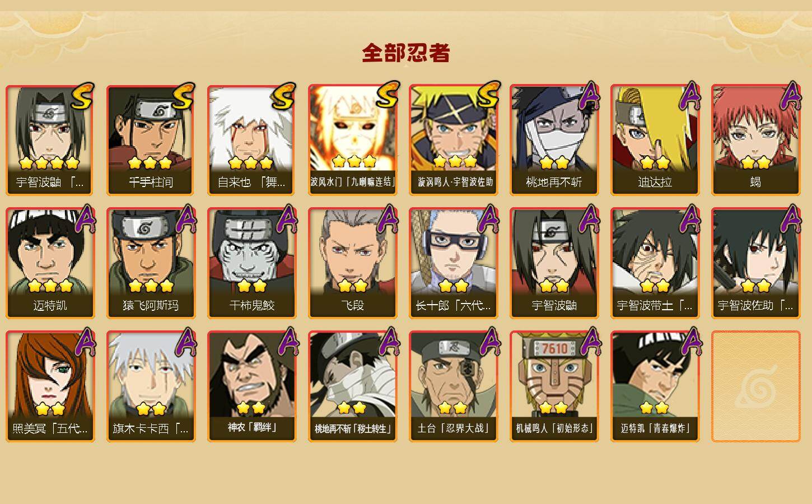The width and height of the screenshot is (812, 504).
Task: Click the empty Konoha leaf slot
Action: click(755, 386)
